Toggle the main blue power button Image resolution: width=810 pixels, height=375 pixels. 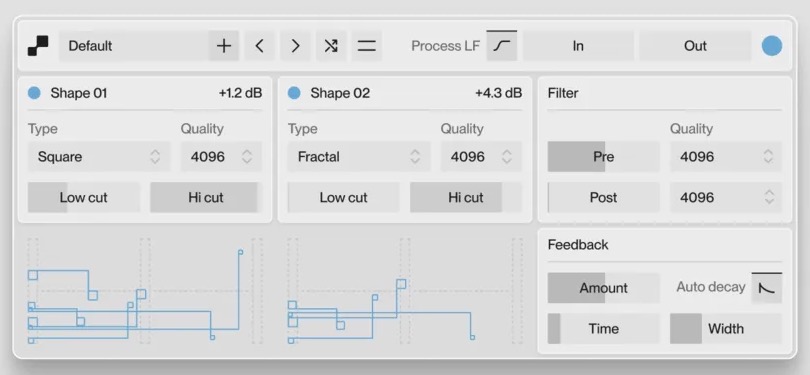[772, 45]
